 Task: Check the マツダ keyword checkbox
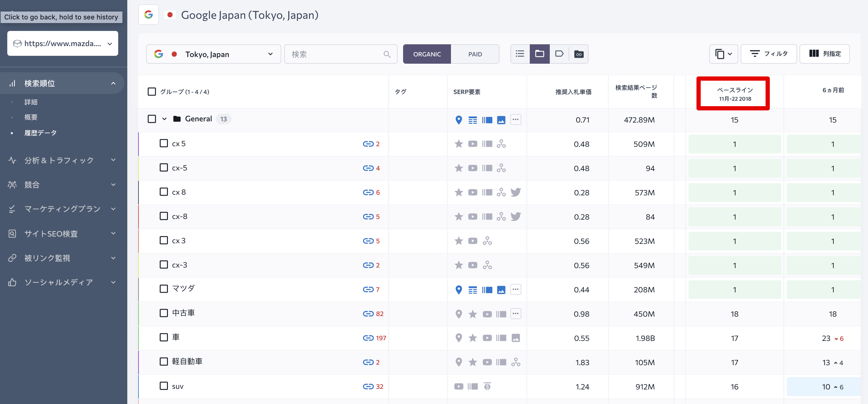click(164, 289)
